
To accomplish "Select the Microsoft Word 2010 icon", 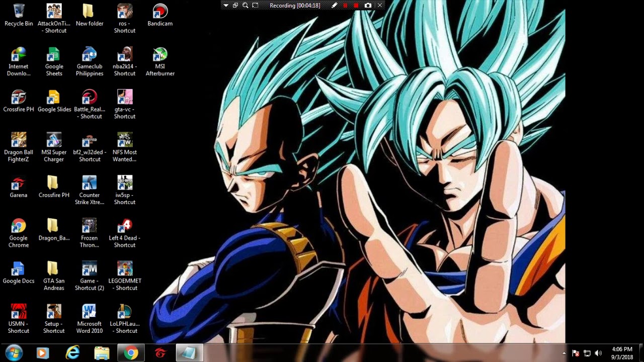I will (x=90, y=319).
